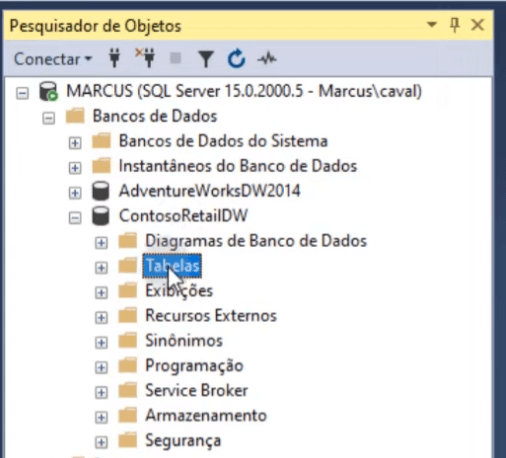The width and height of the screenshot is (506, 458).
Task: Select the ContosoRetailDW label
Action: [x=183, y=216]
